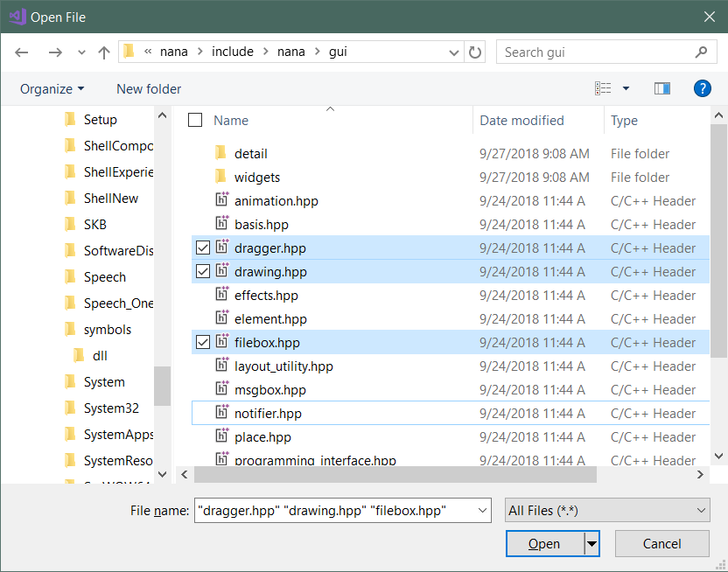Click the search magnifier icon

point(701,52)
